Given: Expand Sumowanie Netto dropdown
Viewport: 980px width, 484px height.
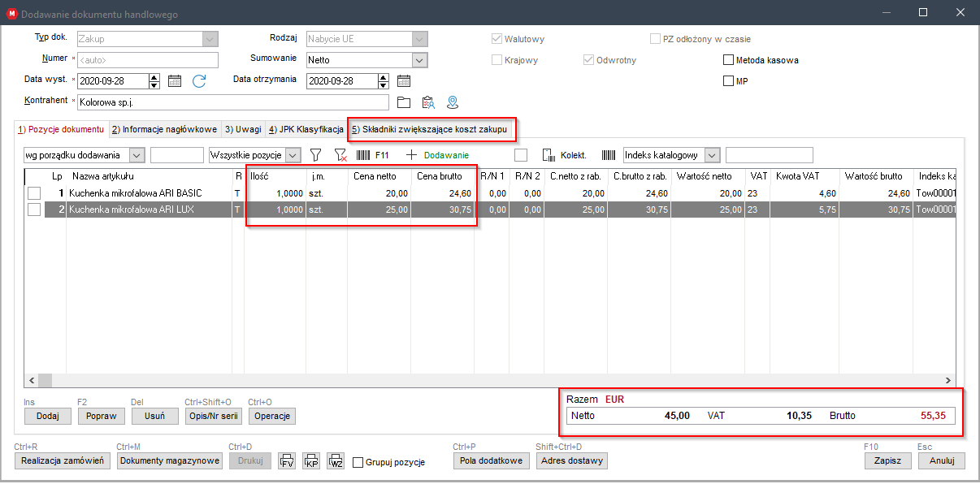Looking at the screenshot, I should coord(420,60).
